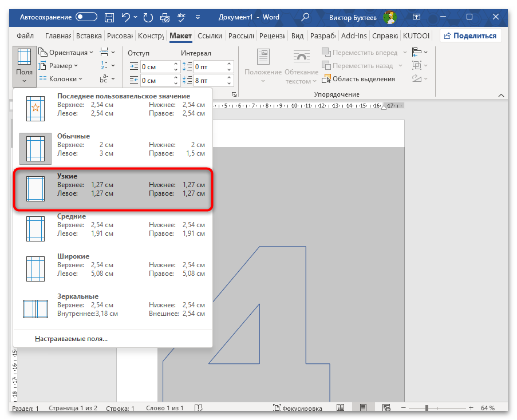
Task: Open the Ссылки ribbon tab
Action: 210,35
